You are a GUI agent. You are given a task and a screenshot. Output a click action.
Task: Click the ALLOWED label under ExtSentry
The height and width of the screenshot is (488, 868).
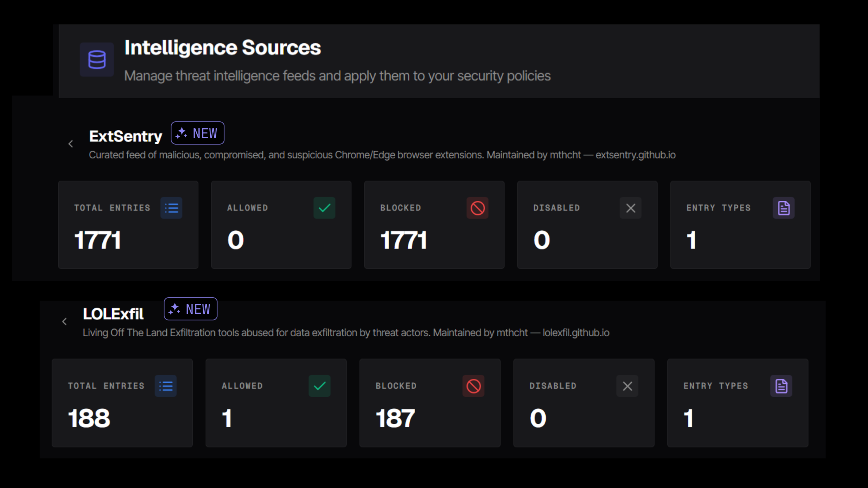coord(248,208)
